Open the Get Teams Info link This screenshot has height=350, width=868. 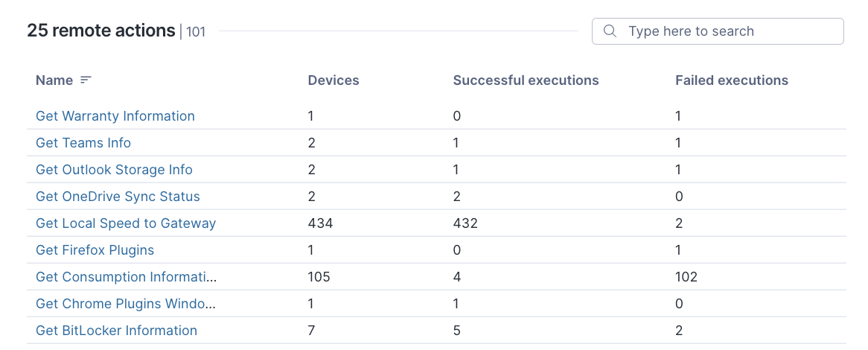[83, 143]
